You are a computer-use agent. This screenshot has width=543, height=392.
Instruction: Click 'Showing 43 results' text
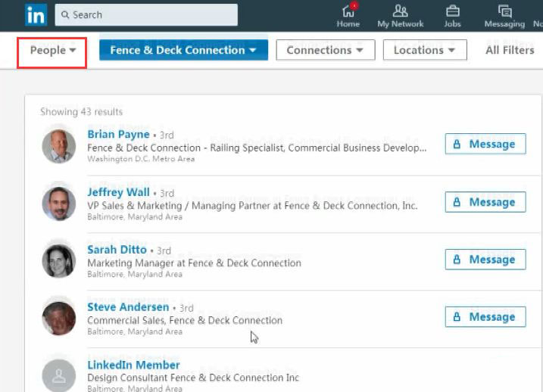coord(81,112)
